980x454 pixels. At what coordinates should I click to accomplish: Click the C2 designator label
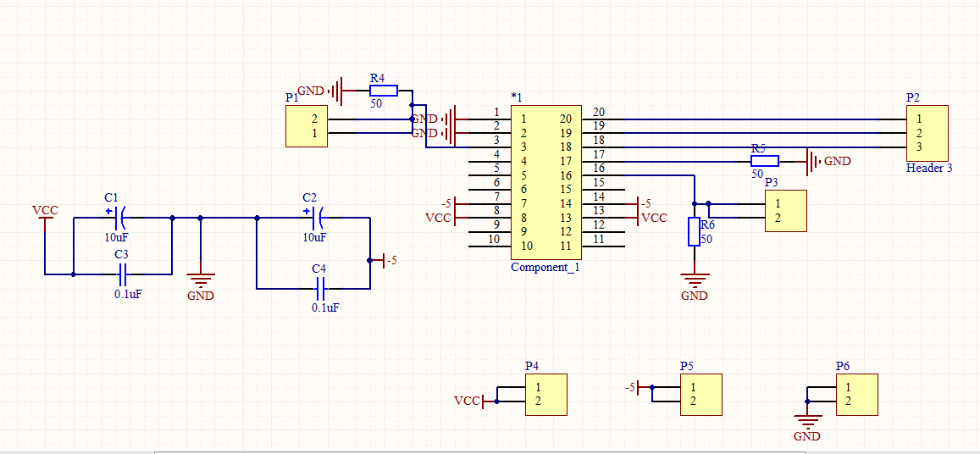(308, 197)
